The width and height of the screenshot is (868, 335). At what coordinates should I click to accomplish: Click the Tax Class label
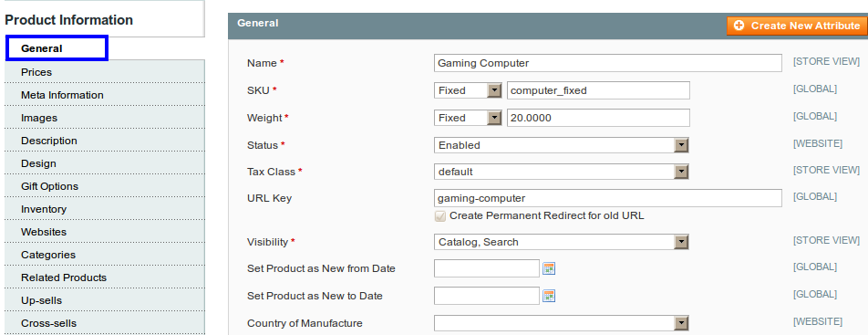[271, 172]
